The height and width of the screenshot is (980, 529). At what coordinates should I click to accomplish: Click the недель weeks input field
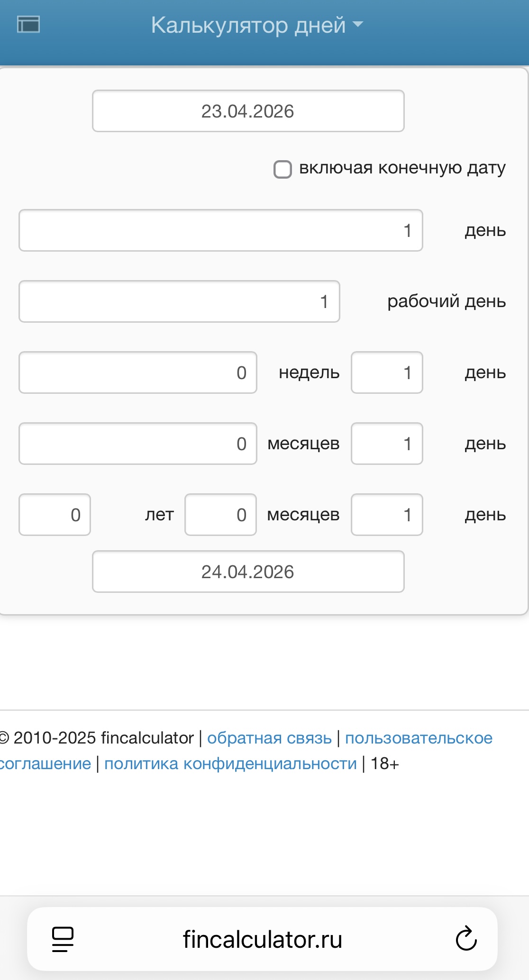pos(137,372)
